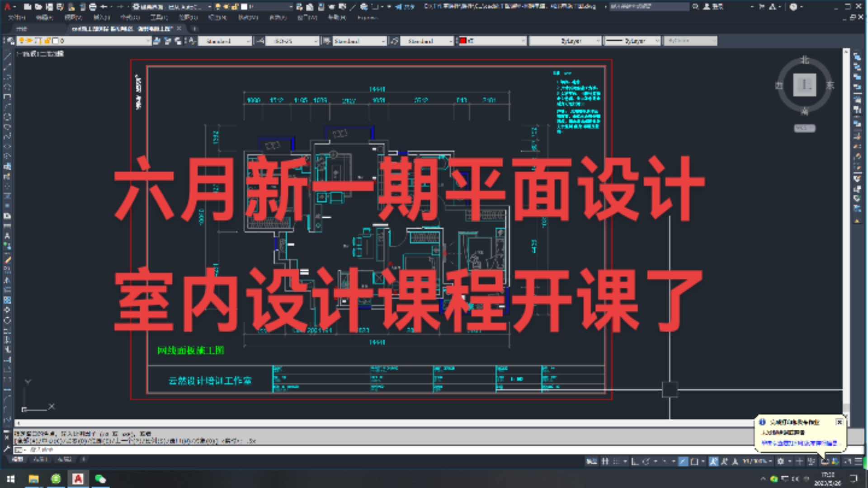Click the workspace gear icon in the status bar
The width and height of the screenshot is (868, 488).
(780, 461)
